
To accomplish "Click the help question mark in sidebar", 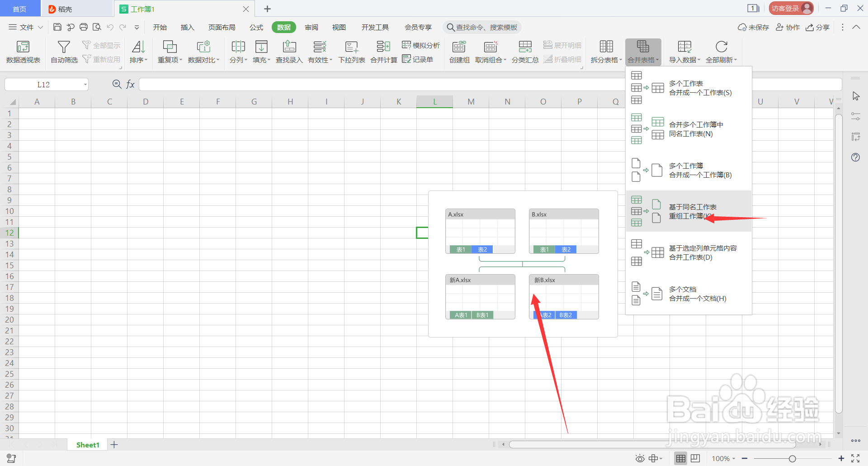I will click(x=855, y=157).
